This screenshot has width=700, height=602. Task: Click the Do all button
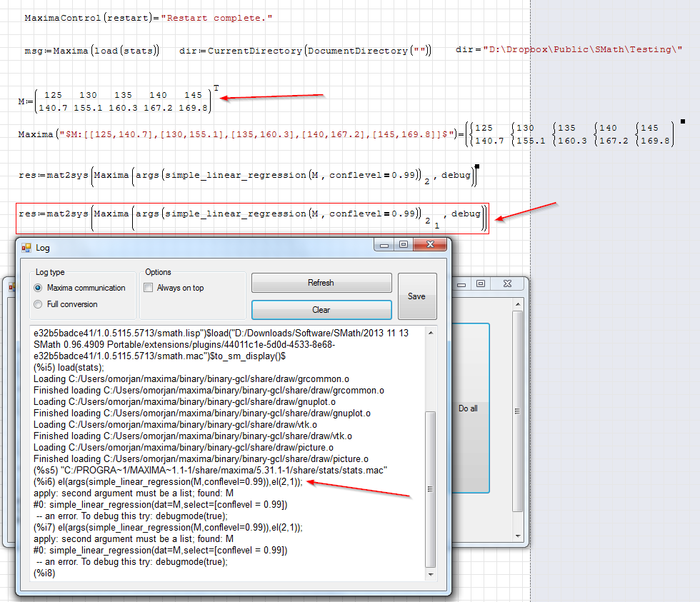coord(468,408)
